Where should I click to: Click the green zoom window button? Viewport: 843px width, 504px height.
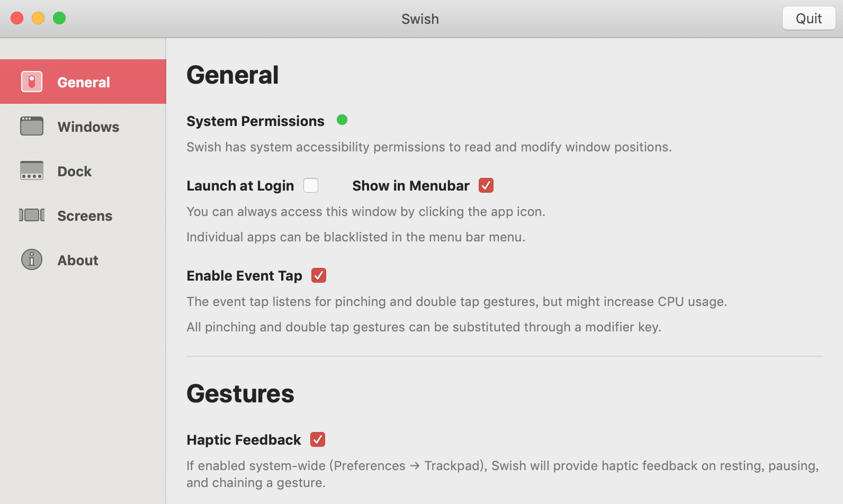pos(59,18)
